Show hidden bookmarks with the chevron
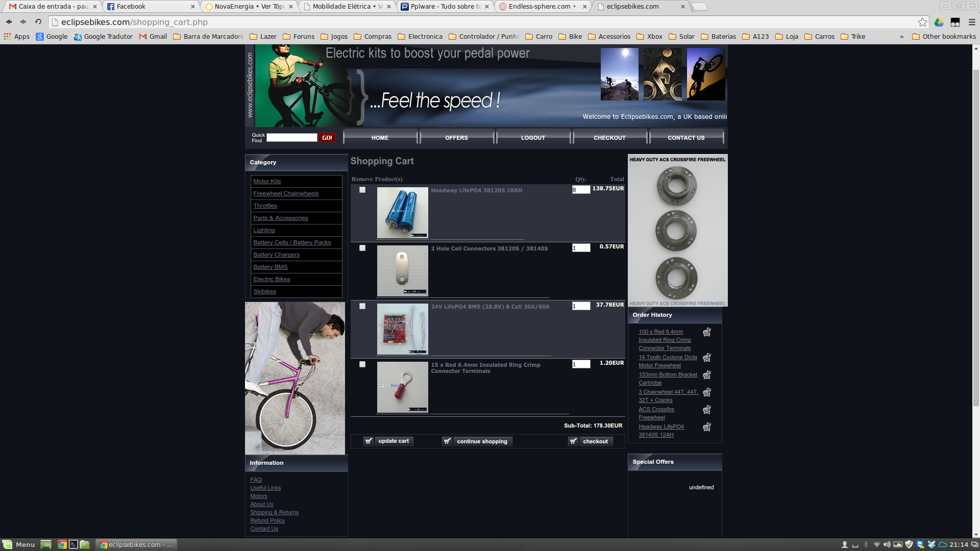 [x=901, y=37]
